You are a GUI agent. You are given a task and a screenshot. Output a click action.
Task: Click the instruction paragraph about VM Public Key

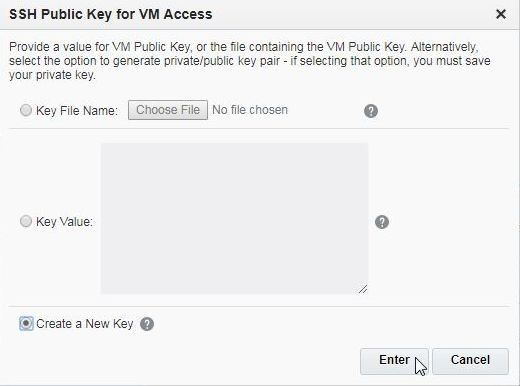[x=250, y=61]
